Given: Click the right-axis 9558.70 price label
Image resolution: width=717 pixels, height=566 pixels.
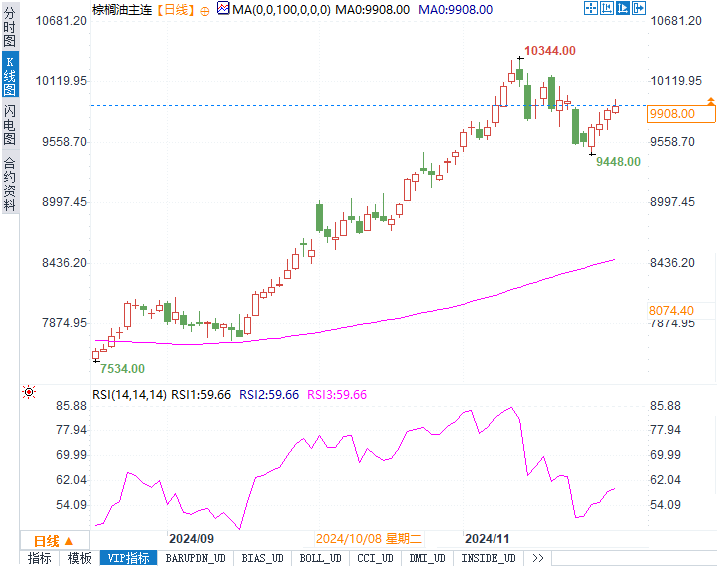Looking at the screenshot, I should click(672, 142).
